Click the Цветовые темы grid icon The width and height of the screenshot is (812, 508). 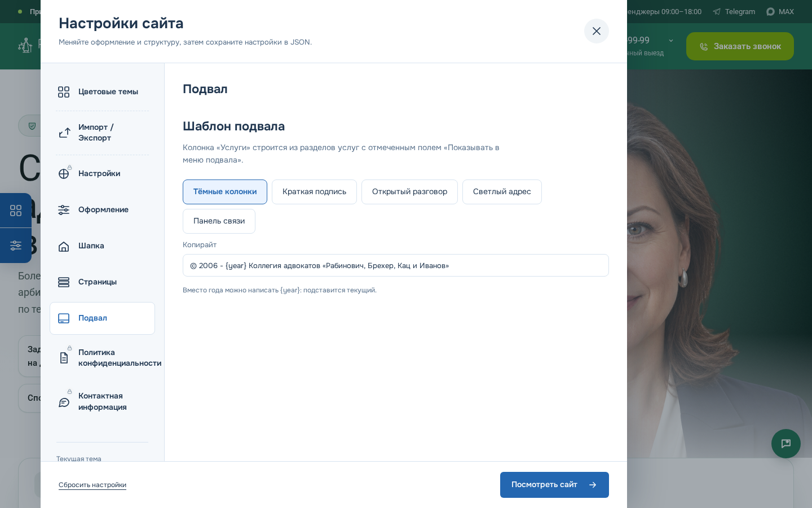[64, 92]
